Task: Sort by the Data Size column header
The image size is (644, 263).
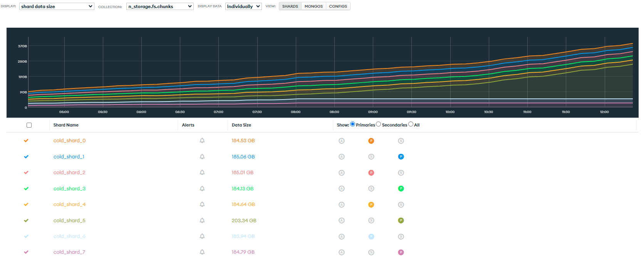Action: point(241,125)
